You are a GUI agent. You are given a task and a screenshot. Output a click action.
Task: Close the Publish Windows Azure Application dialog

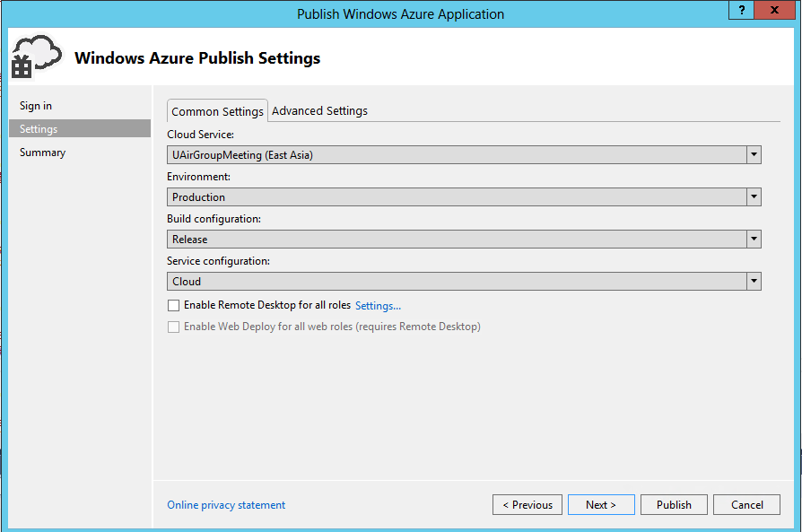(x=773, y=9)
